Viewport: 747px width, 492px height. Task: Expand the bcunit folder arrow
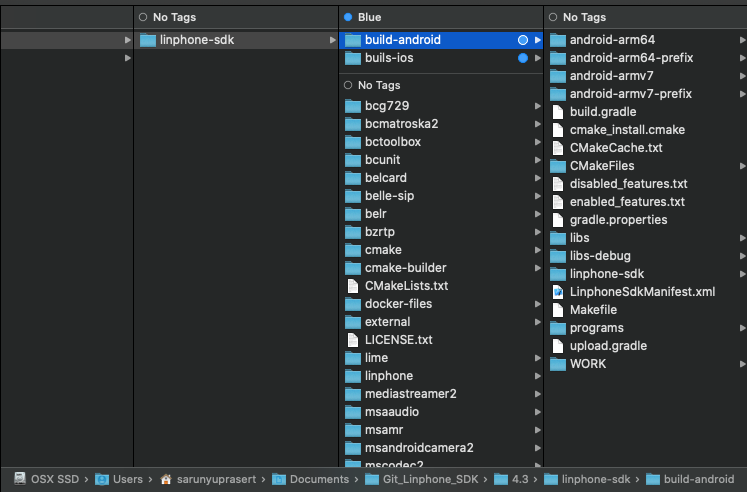click(x=537, y=160)
